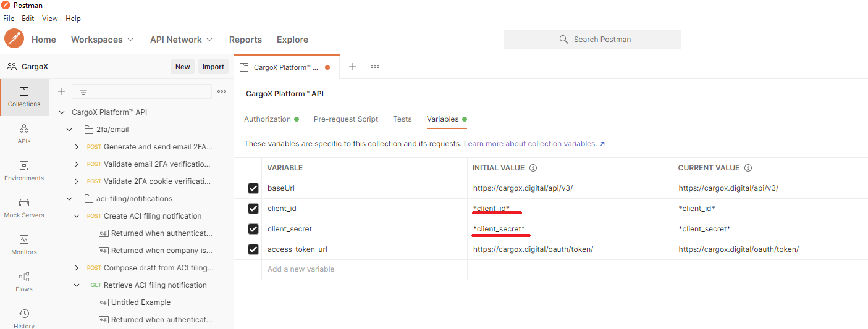The height and width of the screenshot is (329, 868).
Task: Open the Collections sidebar panel
Action: click(x=24, y=98)
